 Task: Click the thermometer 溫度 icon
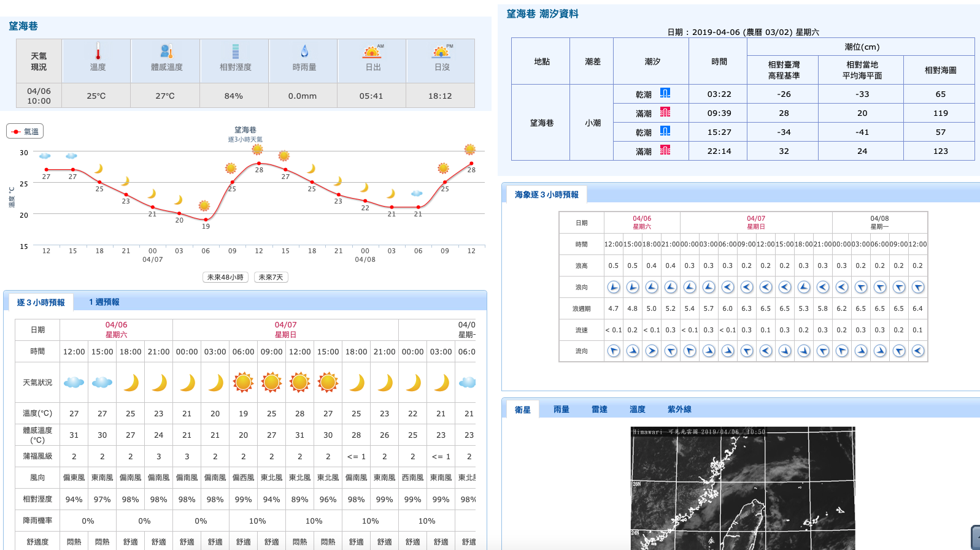[98, 52]
